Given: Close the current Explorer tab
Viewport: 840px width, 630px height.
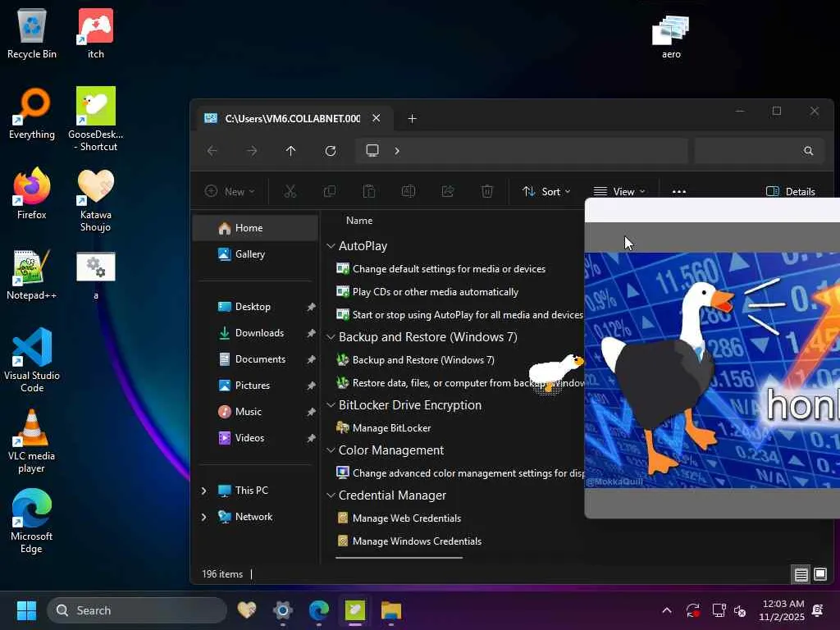Looking at the screenshot, I should [376, 118].
